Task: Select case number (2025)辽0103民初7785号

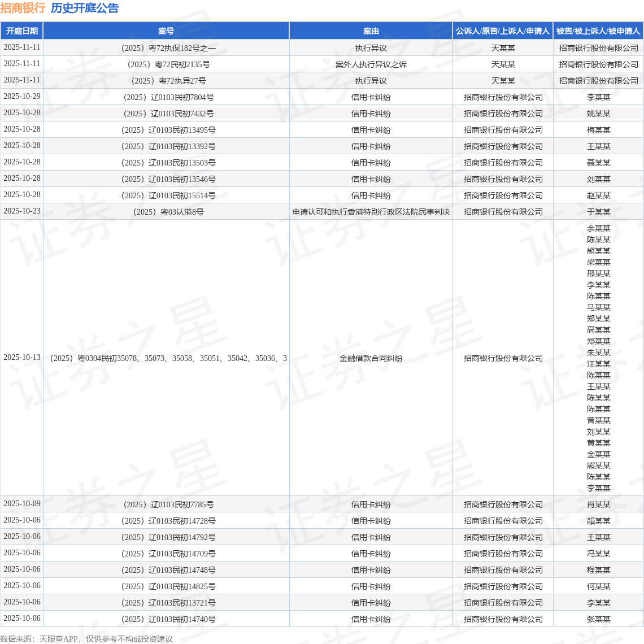Action: tap(168, 505)
